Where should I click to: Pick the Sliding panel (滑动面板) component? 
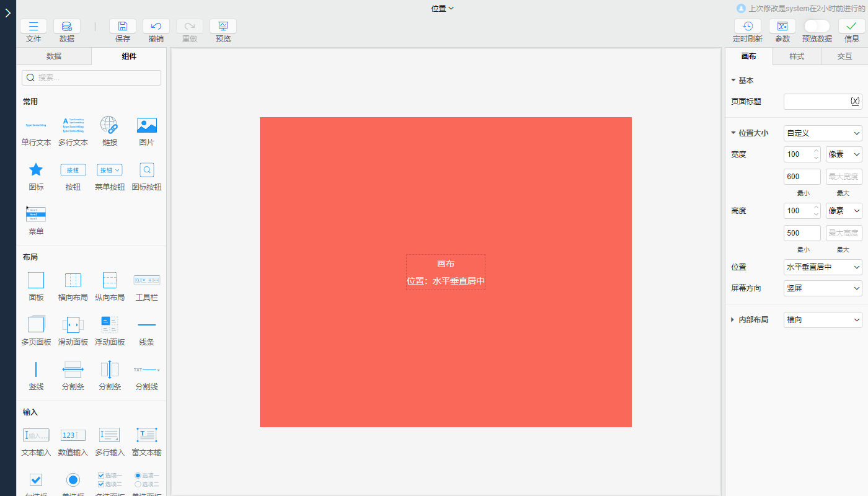[x=73, y=325]
